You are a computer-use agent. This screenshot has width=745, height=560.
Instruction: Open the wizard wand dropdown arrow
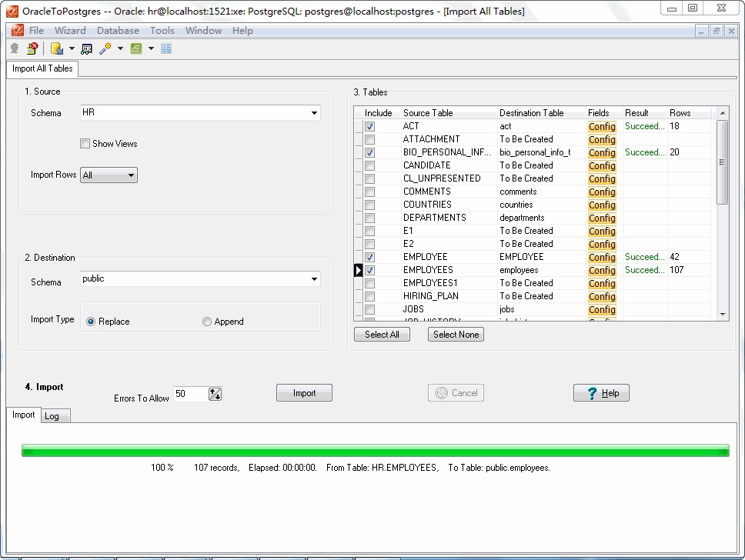point(120,48)
